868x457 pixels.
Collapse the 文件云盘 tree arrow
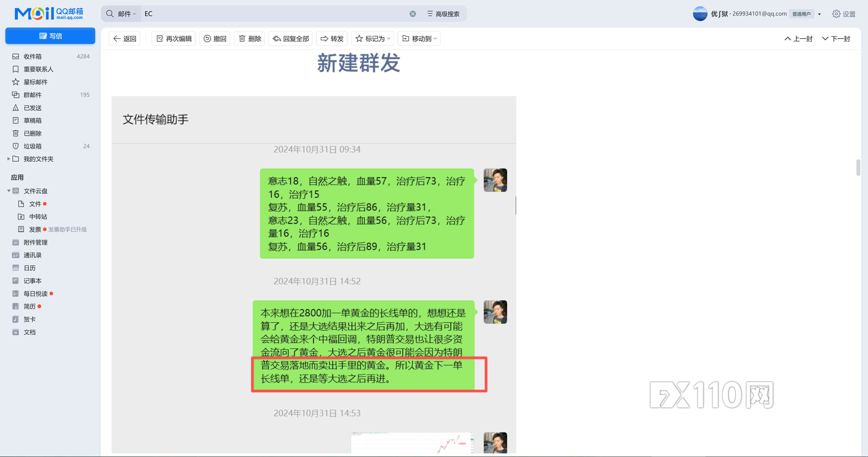pyautogui.click(x=8, y=191)
